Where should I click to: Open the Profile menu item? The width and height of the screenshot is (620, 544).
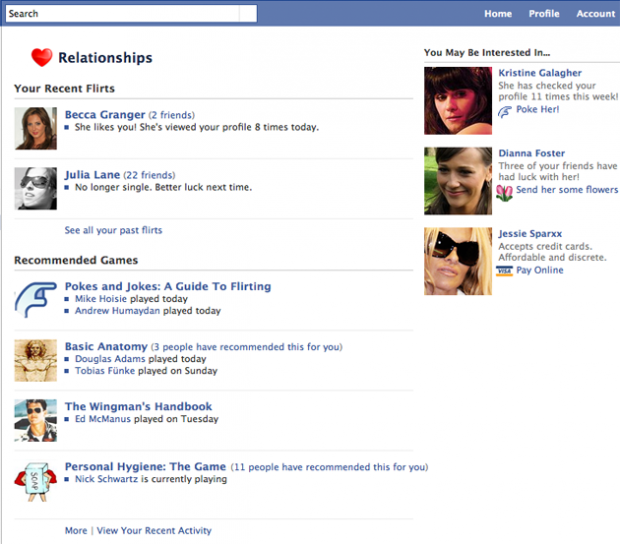(x=544, y=14)
